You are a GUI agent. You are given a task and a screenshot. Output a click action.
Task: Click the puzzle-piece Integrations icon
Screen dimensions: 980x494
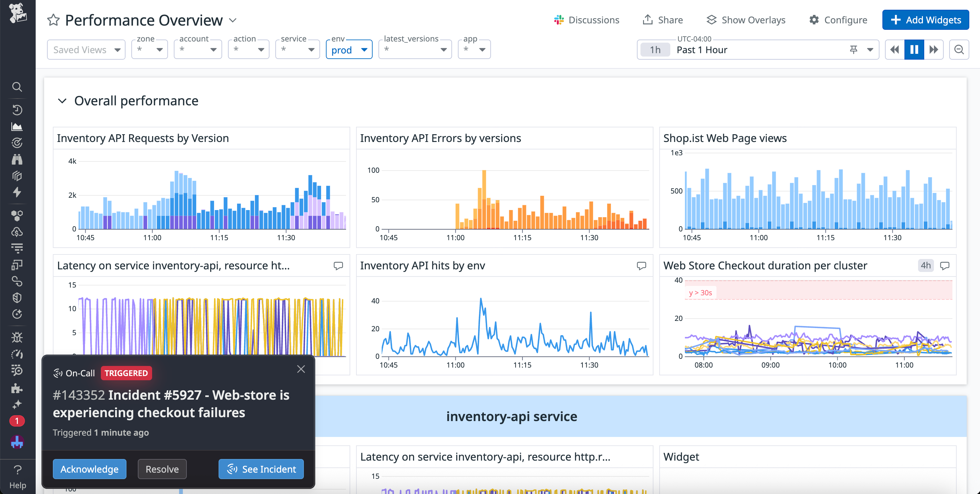click(18, 389)
